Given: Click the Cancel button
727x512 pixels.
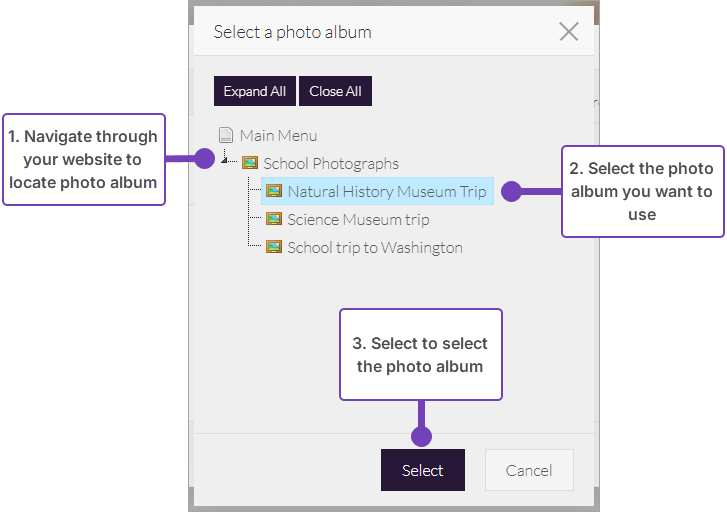Looking at the screenshot, I should pyautogui.click(x=529, y=470).
